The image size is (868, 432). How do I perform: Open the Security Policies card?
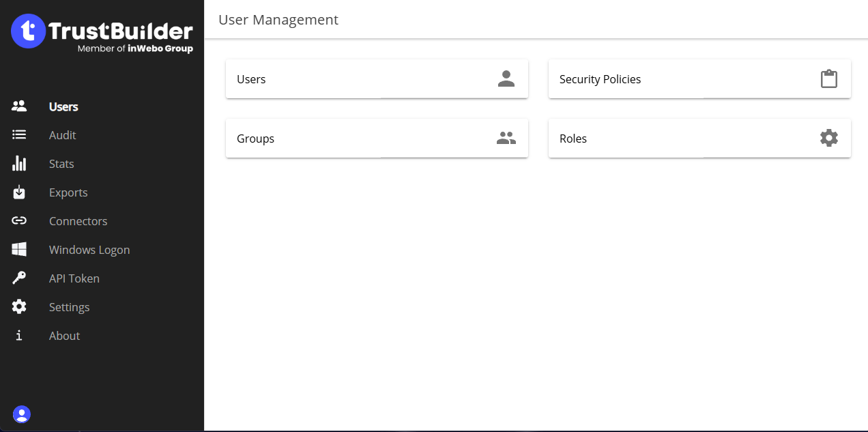pos(699,79)
